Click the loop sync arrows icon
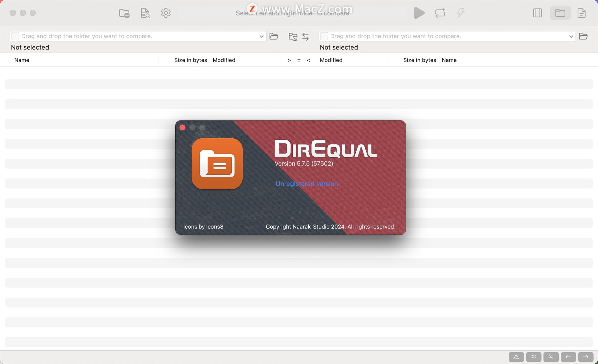 (x=440, y=13)
